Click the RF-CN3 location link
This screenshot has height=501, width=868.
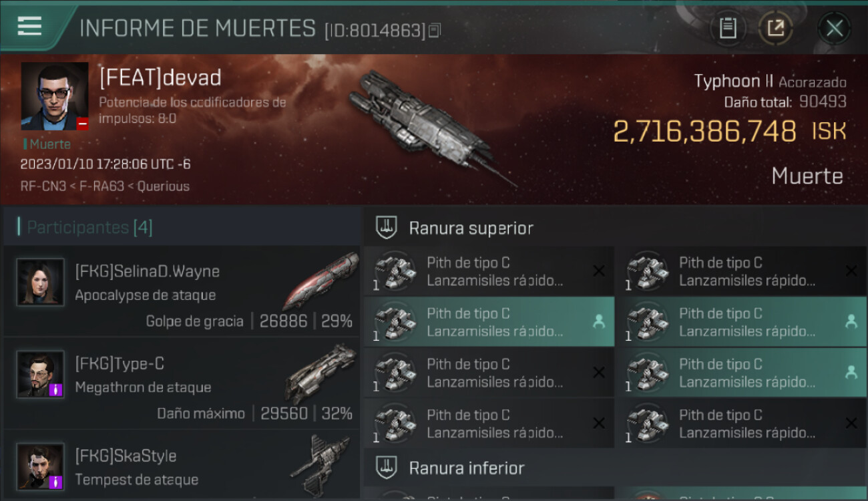43,186
